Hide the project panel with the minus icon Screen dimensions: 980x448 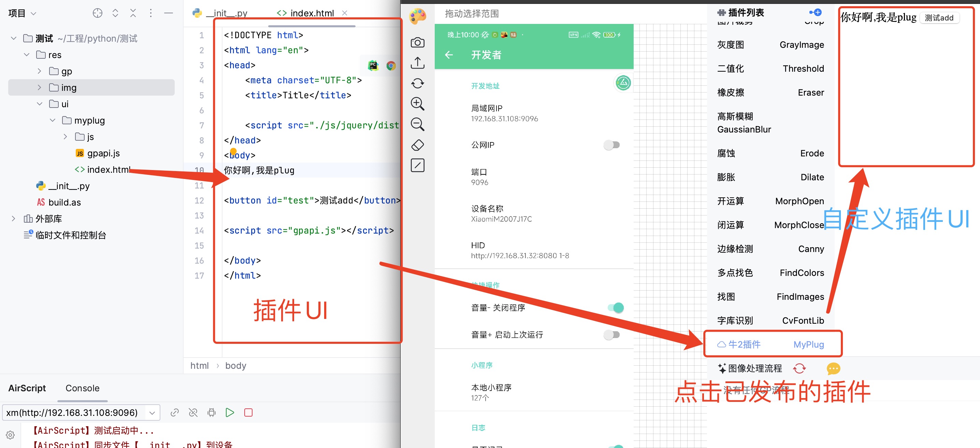(168, 13)
